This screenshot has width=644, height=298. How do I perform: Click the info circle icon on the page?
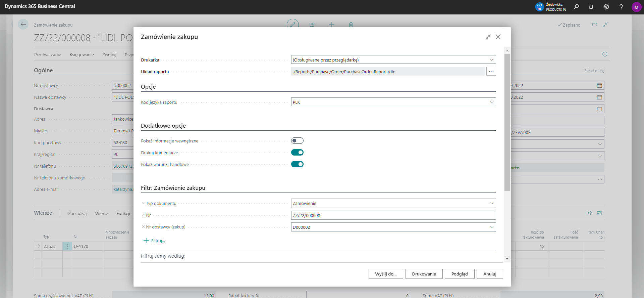point(605,54)
